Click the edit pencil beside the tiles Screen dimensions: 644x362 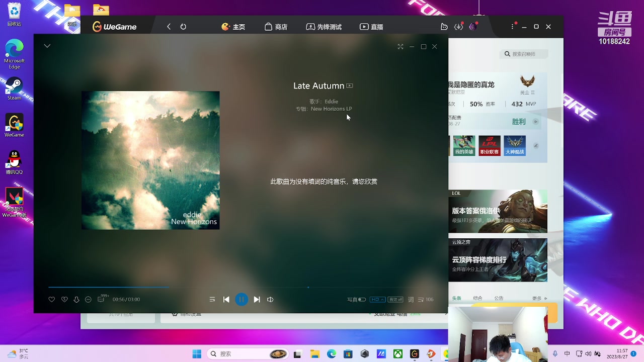(x=536, y=146)
